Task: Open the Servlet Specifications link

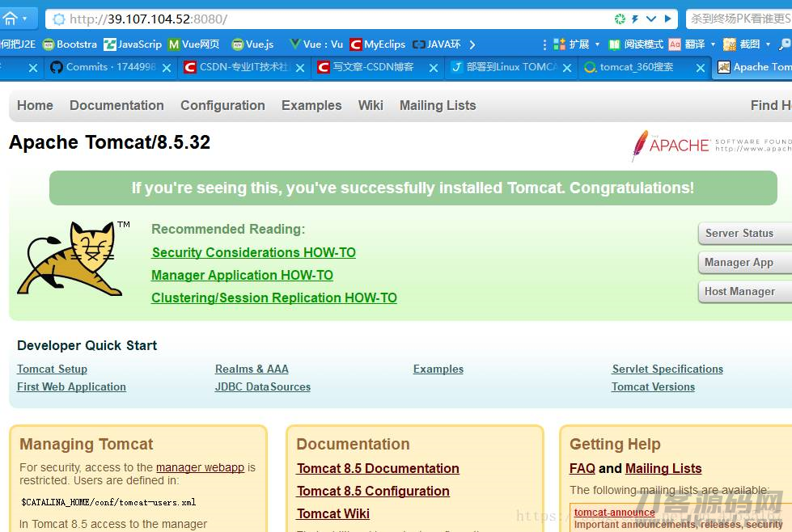Action: (x=667, y=369)
